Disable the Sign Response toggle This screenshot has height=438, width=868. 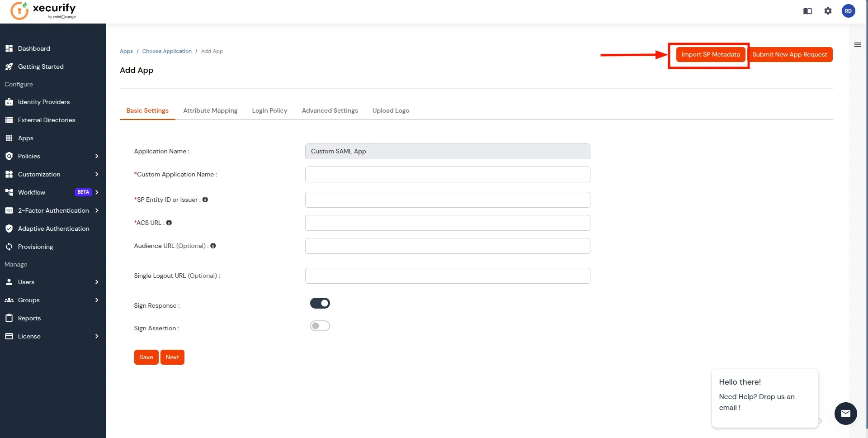click(320, 303)
